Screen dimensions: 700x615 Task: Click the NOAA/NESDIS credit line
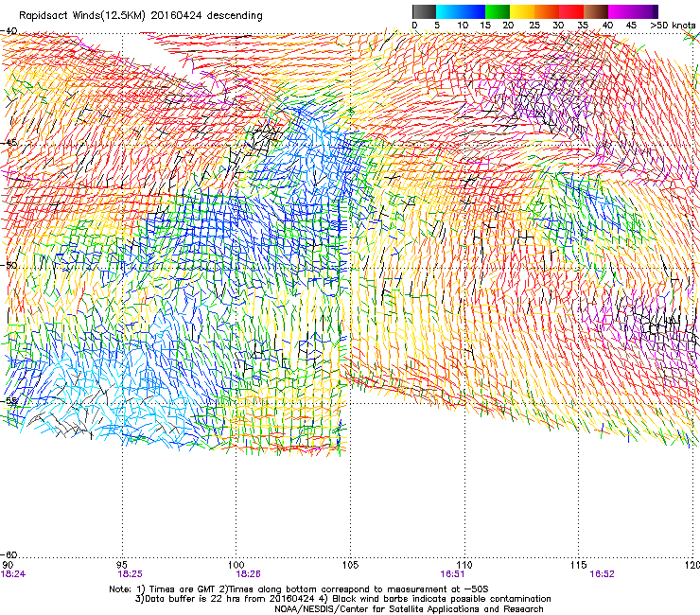coord(409,609)
